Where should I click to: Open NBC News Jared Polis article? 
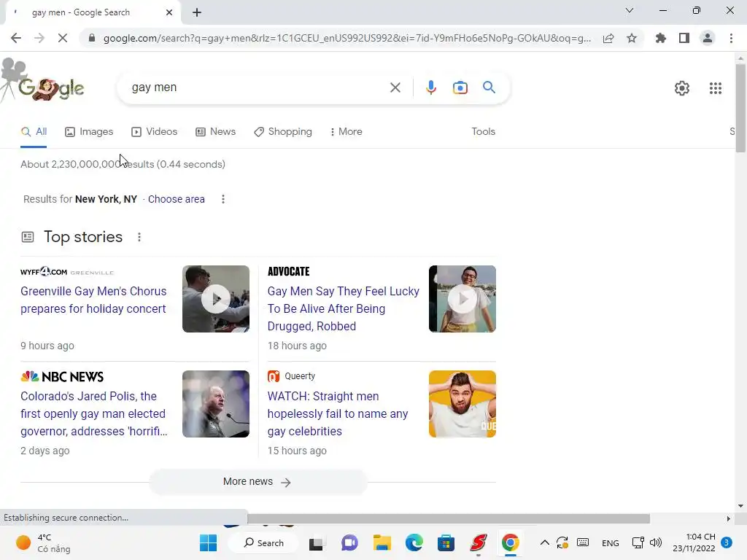tap(94, 414)
